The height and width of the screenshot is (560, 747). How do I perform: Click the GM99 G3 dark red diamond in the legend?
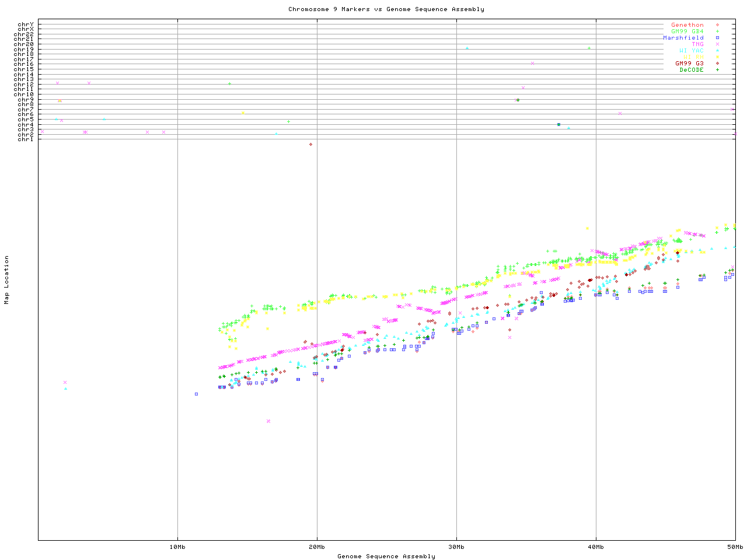(717, 64)
